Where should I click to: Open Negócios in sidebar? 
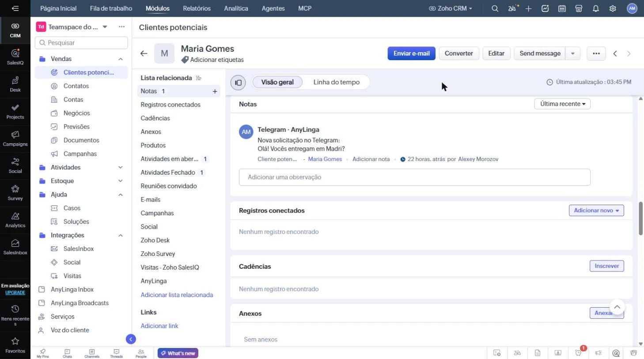tap(76, 113)
